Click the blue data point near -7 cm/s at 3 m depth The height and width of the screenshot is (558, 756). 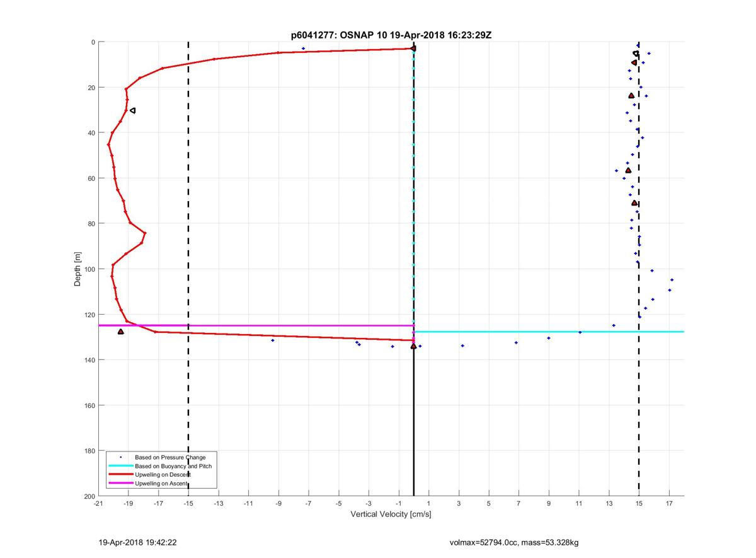[x=303, y=49]
